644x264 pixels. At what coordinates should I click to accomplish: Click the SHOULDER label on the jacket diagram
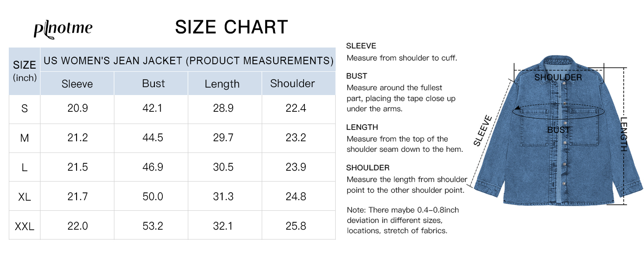[558, 78]
